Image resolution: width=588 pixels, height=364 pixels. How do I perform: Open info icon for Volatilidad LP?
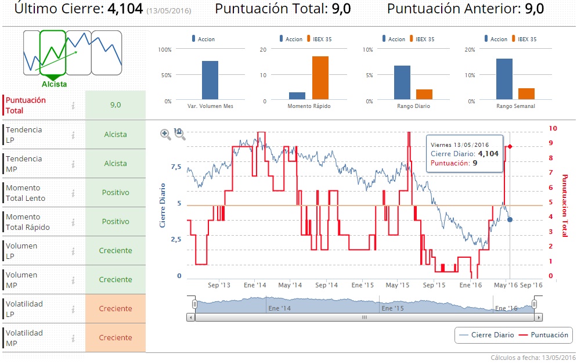coord(73,309)
